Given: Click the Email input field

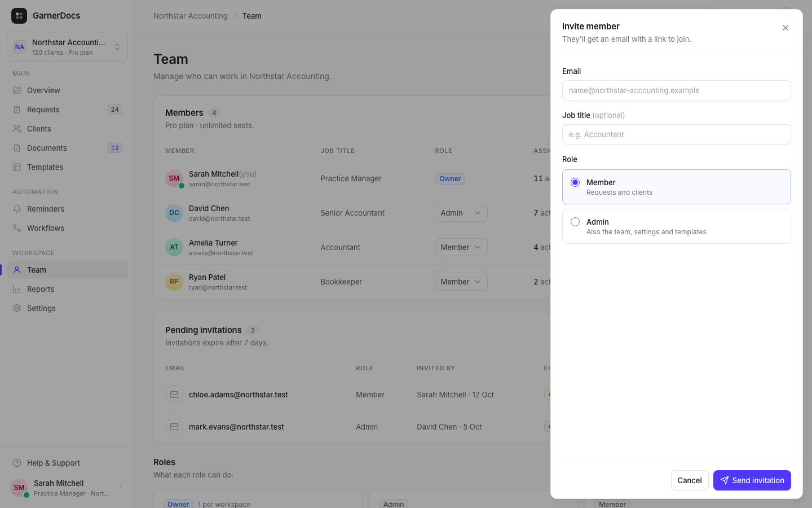Looking at the screenshot, I should [x=676, y=90].
